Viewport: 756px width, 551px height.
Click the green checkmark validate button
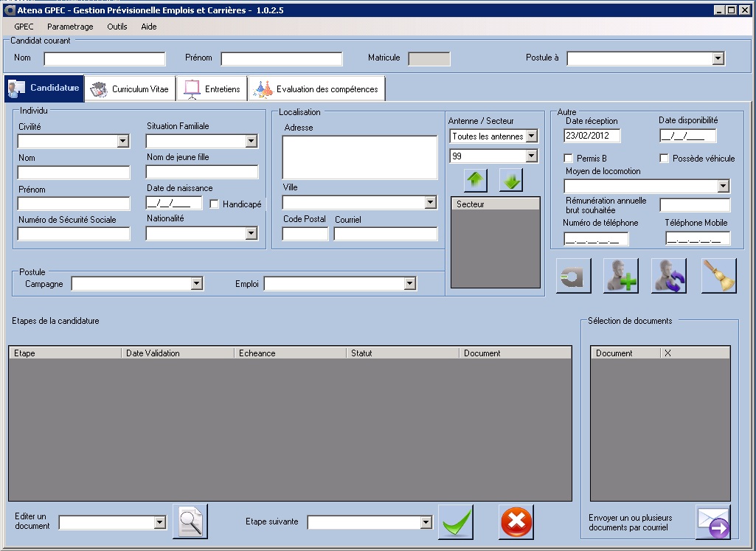point(456,521)
